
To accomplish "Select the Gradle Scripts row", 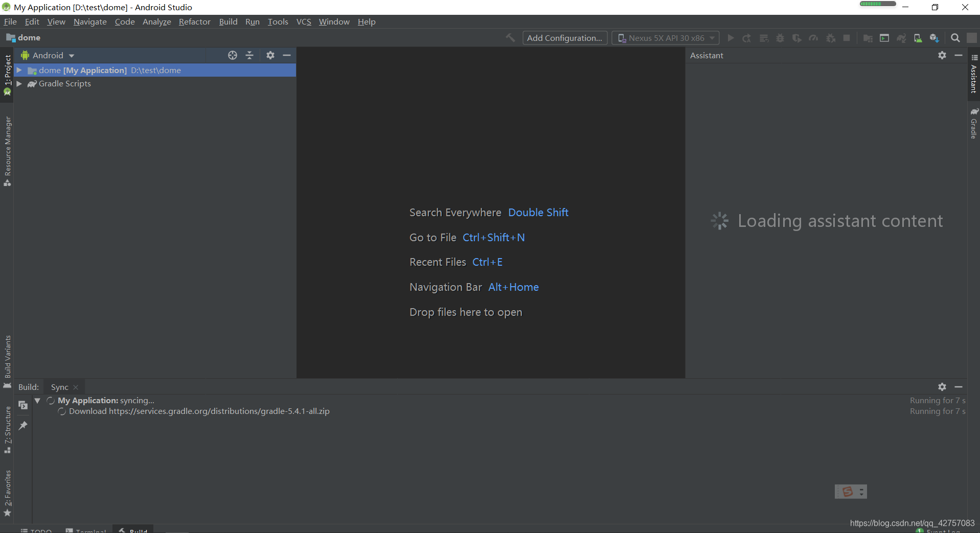I will [155, 83].
